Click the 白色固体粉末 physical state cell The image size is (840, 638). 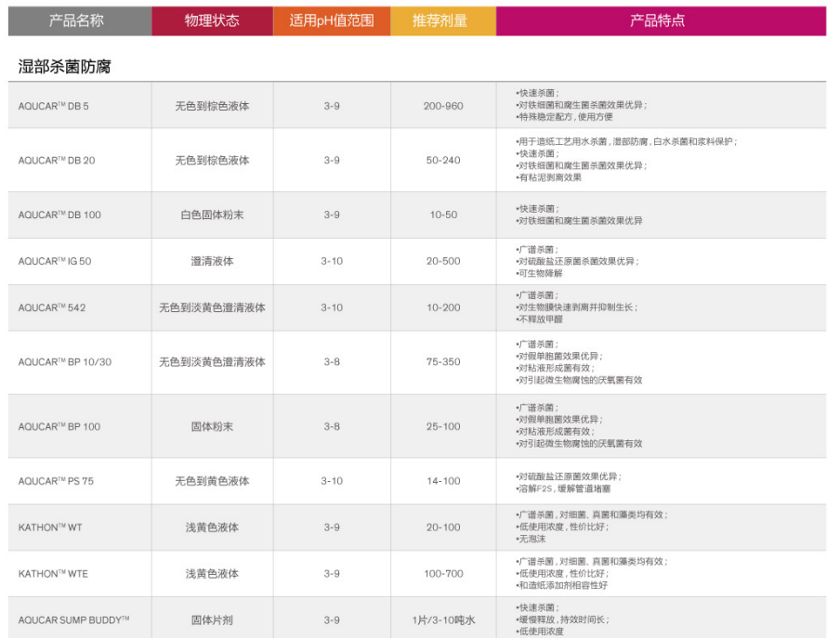coord(212,214)
